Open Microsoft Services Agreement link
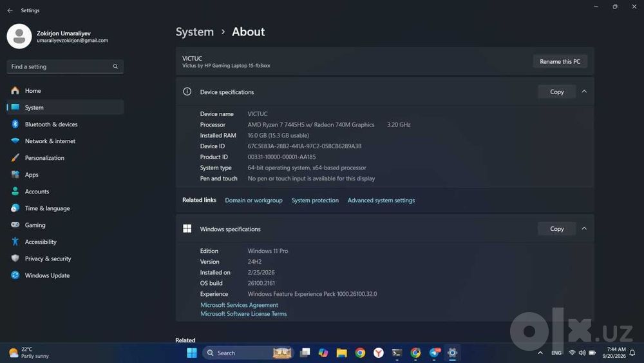This screenshot has height=363, width=644. click(x=239, y=305)
